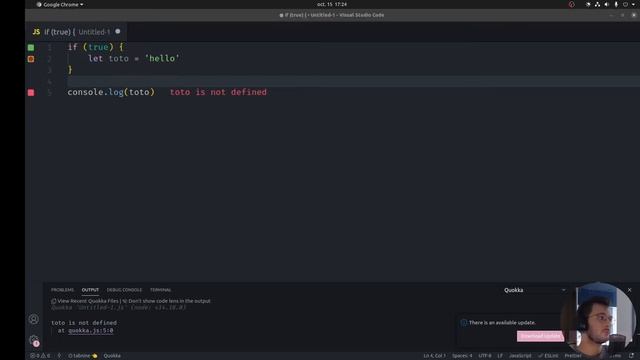Click the Ln 4, Col 1 cursor position indicator
Viewport: 640px width, 360px height.
click(x=434, y=356)
